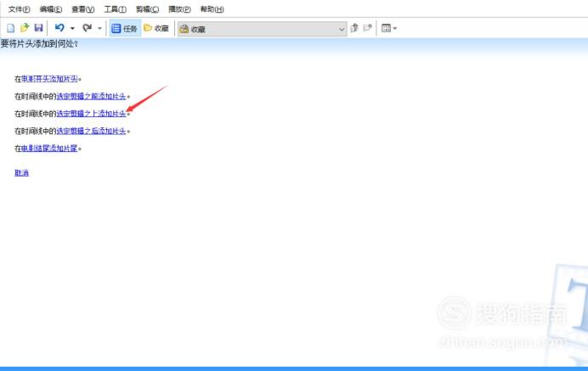Open the 剪辑(C) menu
588x371 pixels.
(147, 9)
